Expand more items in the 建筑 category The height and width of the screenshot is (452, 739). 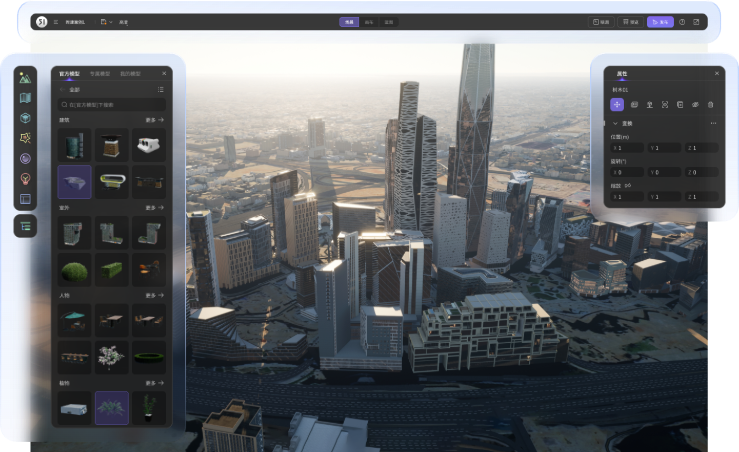point(154,120)
